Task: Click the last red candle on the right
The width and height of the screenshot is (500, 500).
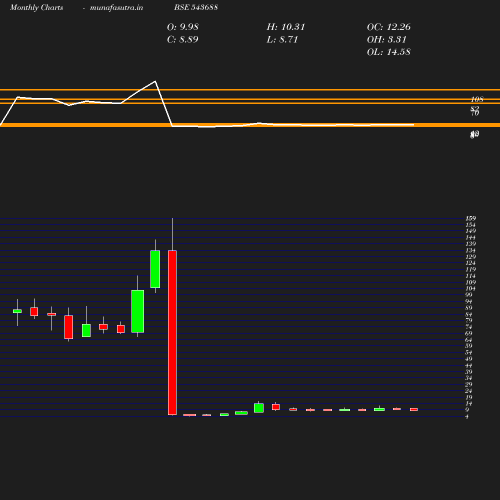Action: click(x=414, y=409)
